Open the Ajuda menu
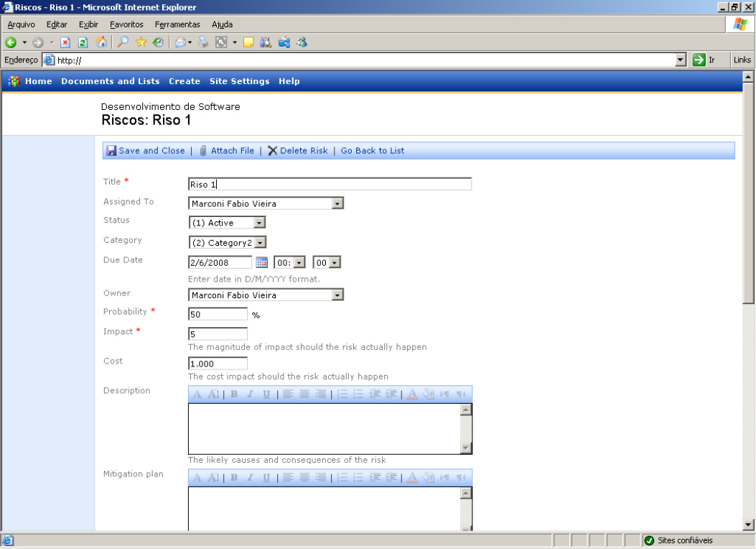This screenshot has width=756, height=549. (223, 24)
